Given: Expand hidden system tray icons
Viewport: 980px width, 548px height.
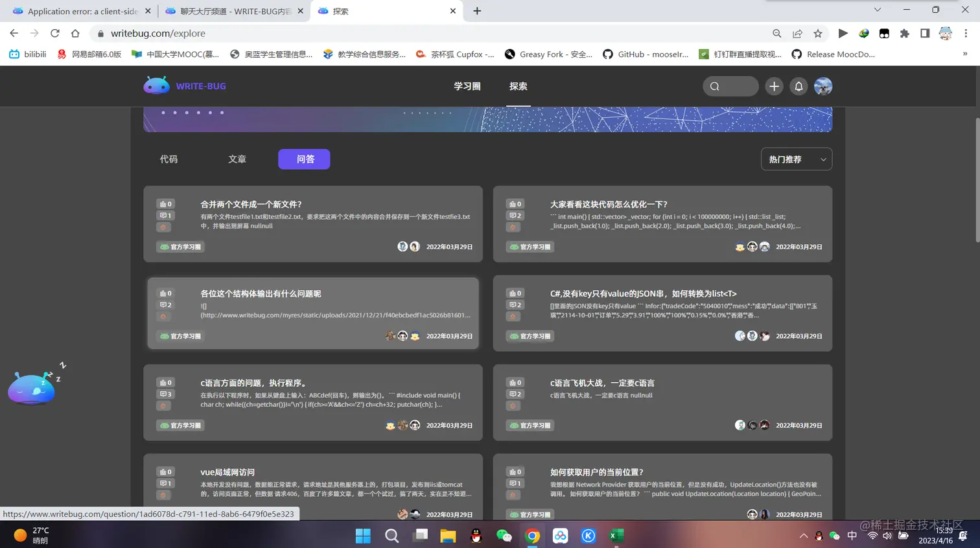Looking at the screenshot, I should coord(804,536).
